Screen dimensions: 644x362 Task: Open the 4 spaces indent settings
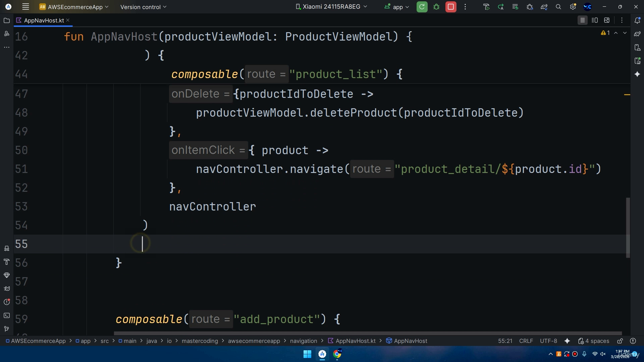coord(594,341)
